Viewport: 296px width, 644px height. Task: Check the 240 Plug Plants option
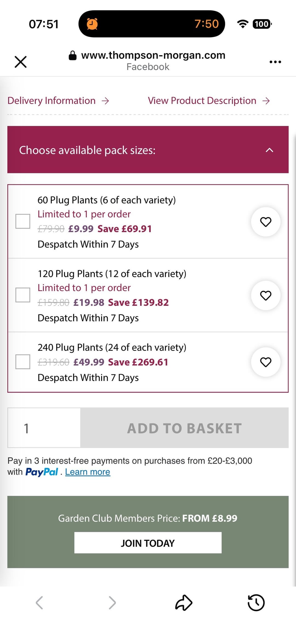pyautogui.click(x=23, y=361)
